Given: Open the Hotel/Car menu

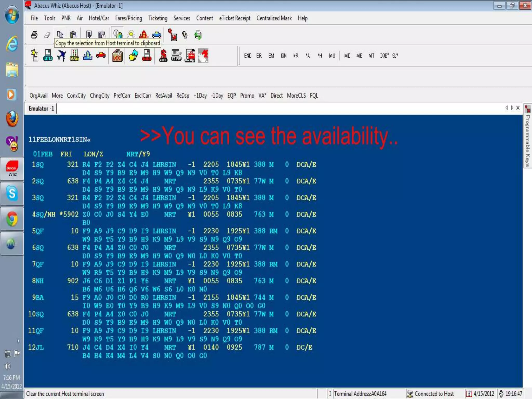Looking at the screenshot, I should 99,18.
